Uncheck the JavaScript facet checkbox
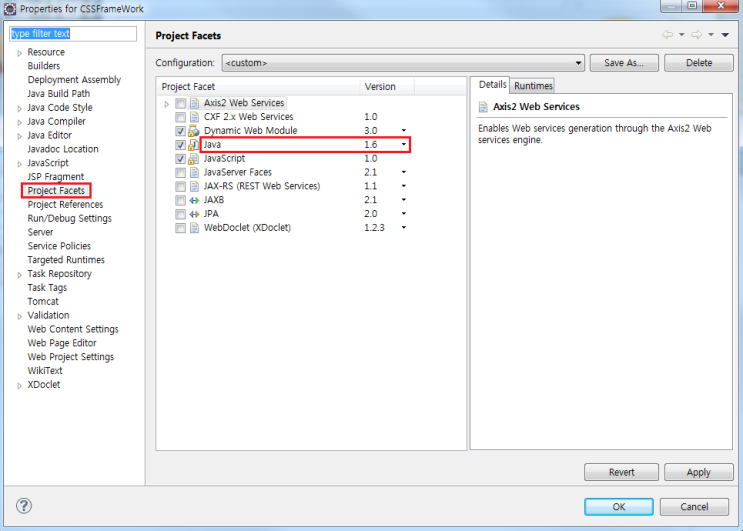The width and height of the screenshot is (743, 531). pyautogui.click(x=181, y=159)
